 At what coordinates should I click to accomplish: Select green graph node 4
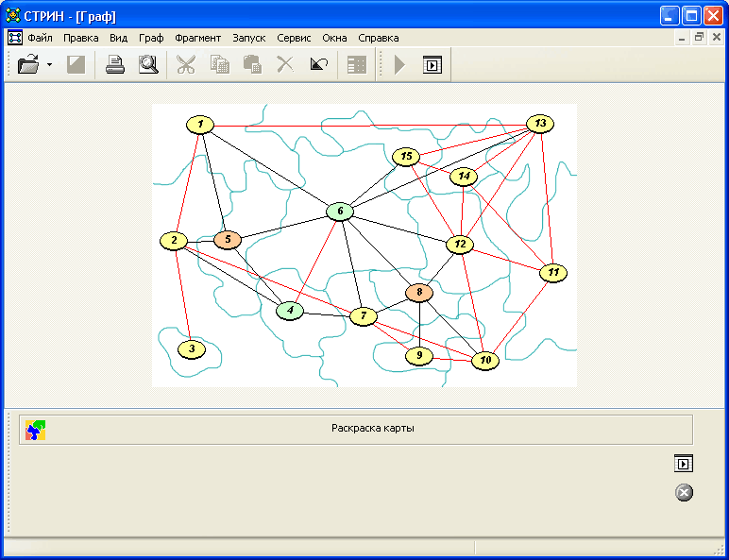[x=290, y=311]
